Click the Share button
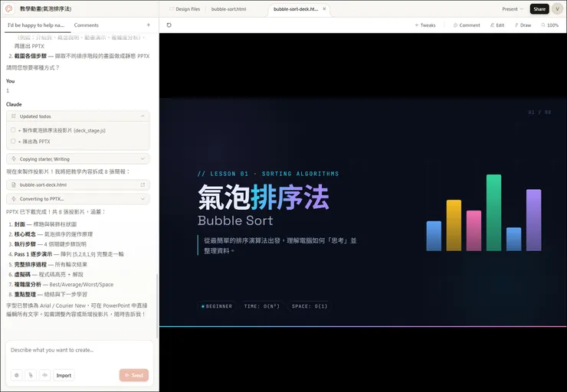Screen dimensions: 567x392 pyautogui.click(x=539, y=9)
